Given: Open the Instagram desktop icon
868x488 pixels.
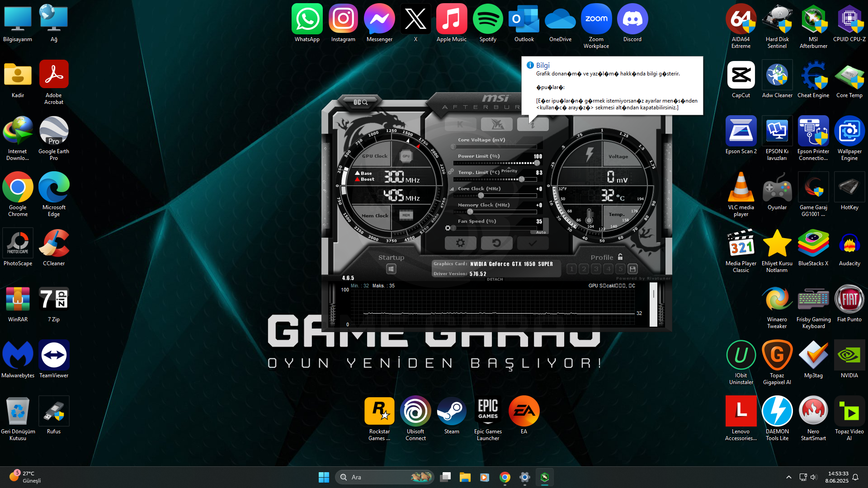Looking at the screenshot, I should (343, 23).
